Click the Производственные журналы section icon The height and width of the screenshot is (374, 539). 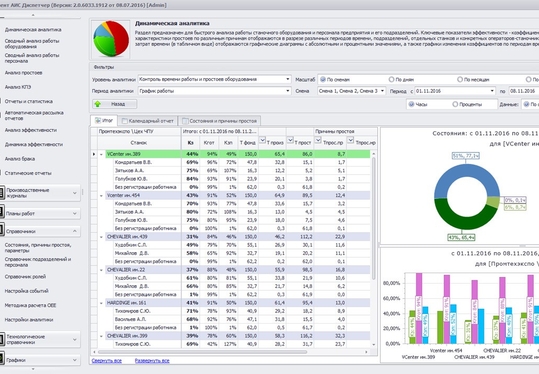pos(2,193)
